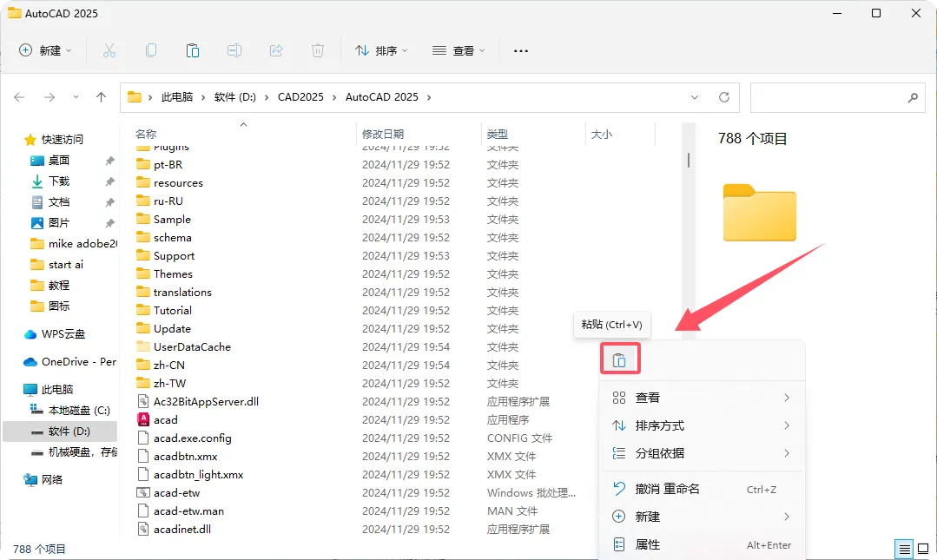The width and height of the screenshot is (937, 560).
Task: Refresh the current folder view
Action: tap(724, 97)
